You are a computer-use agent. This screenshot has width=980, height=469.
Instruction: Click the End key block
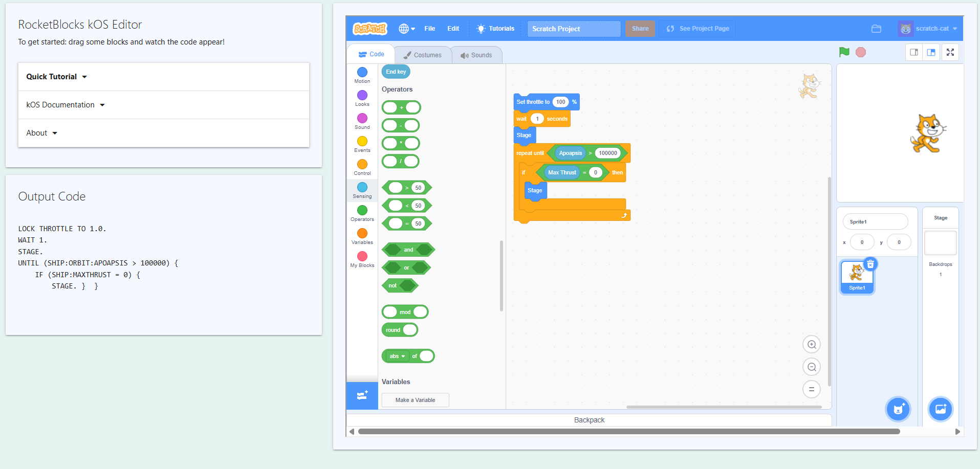pos(396,72)
